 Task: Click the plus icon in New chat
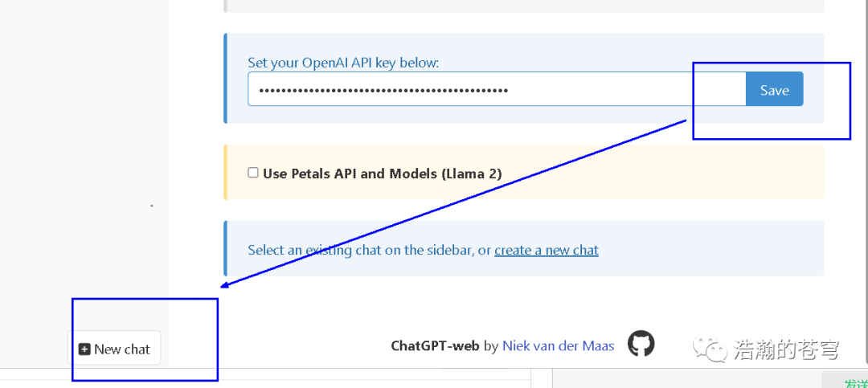coord(84,349)
